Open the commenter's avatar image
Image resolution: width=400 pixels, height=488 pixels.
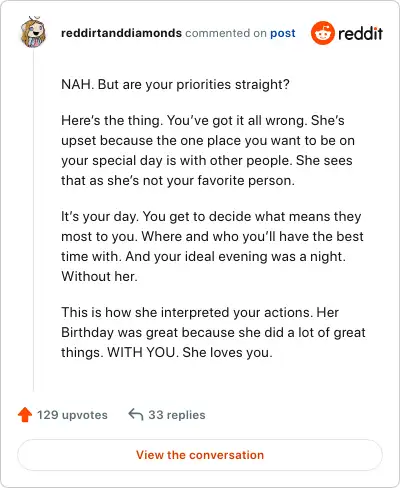(33, 32)
